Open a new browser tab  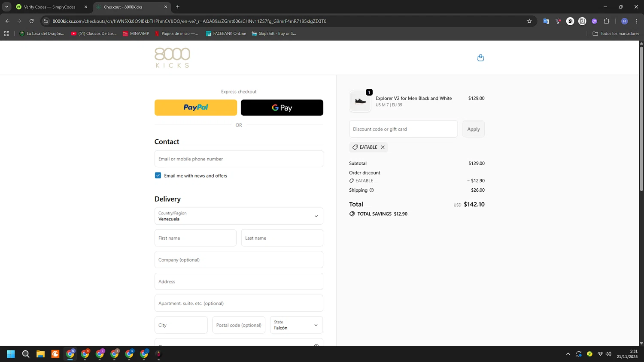pyautogui.click(x=178, y=7)
